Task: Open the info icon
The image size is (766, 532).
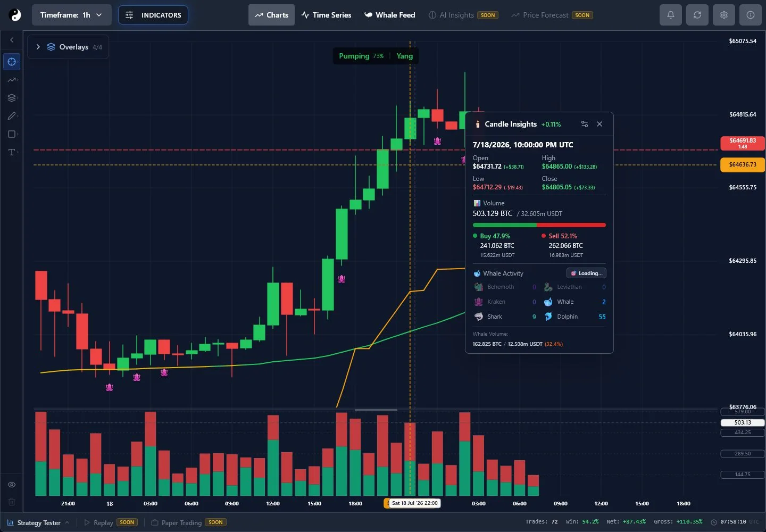Action: pos(751,15)
